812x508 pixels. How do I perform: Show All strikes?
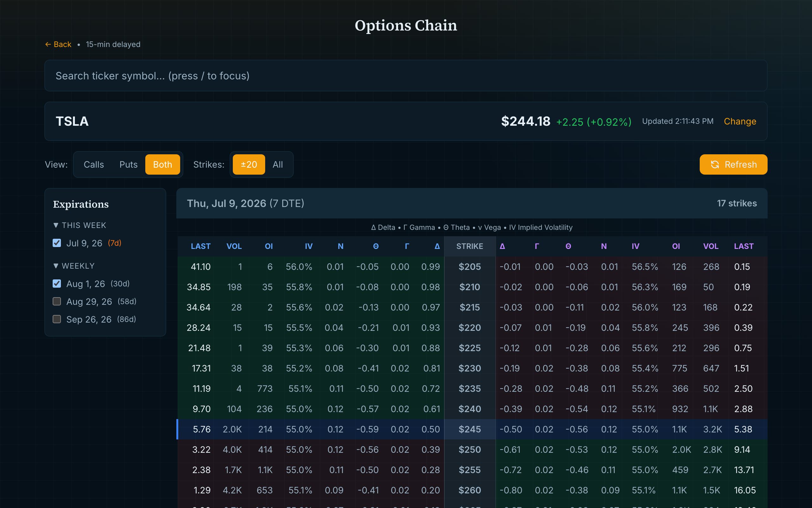pos(278,164)
